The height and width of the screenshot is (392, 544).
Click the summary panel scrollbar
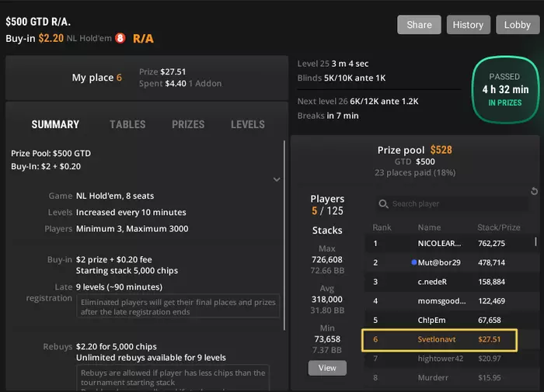pos(284,236)
